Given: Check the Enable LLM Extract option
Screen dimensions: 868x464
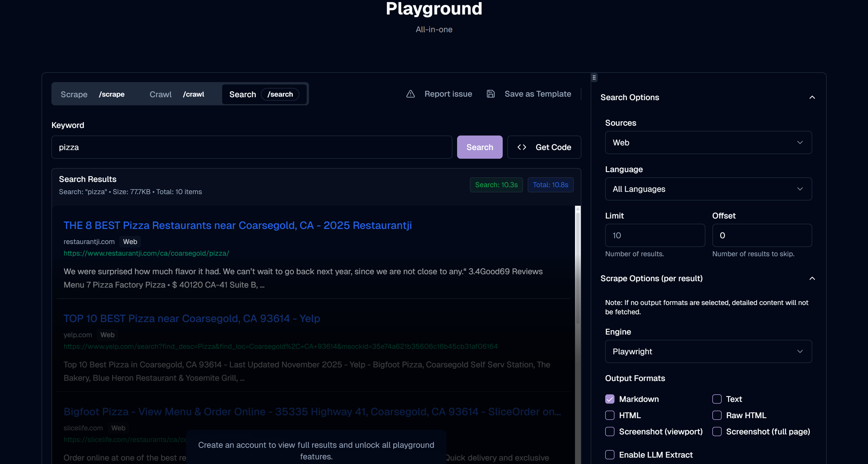Looking at the screenshot, I should pos(610,455).
